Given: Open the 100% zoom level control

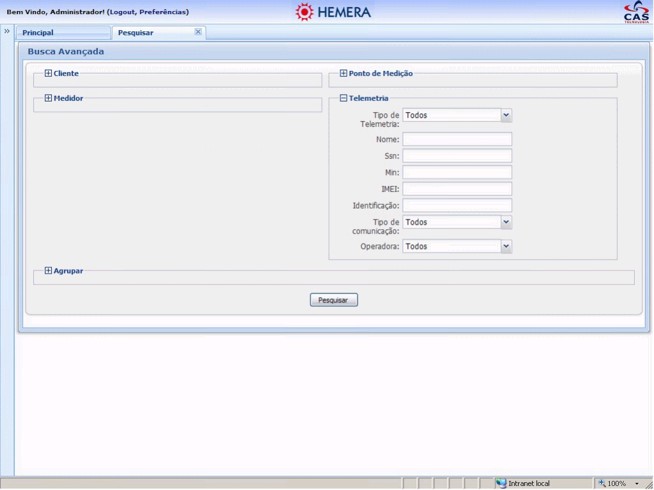Looking at the screenshot, I should [x=620, y=483].
